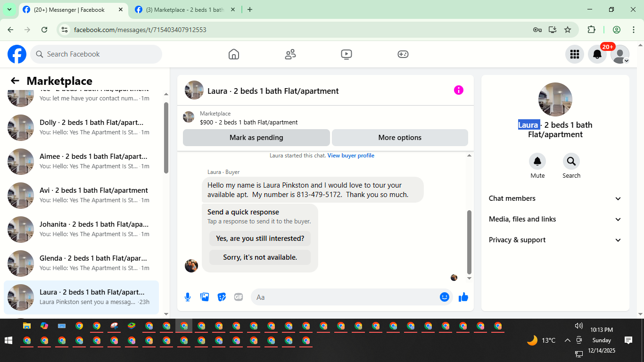Screen dimensions: 644x362
Task: Click the chat messages scrollbar
Action: click(469, 242)
